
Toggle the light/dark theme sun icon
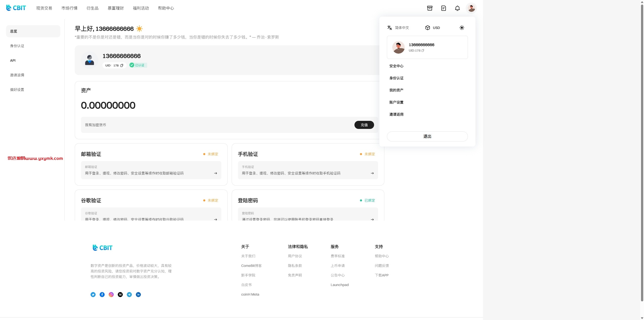[462, 28]
